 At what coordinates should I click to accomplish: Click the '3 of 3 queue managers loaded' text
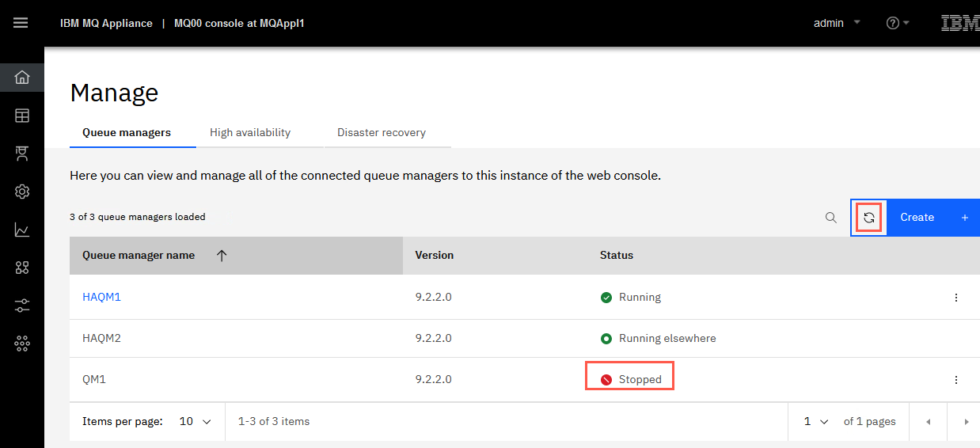click(138, 217)
